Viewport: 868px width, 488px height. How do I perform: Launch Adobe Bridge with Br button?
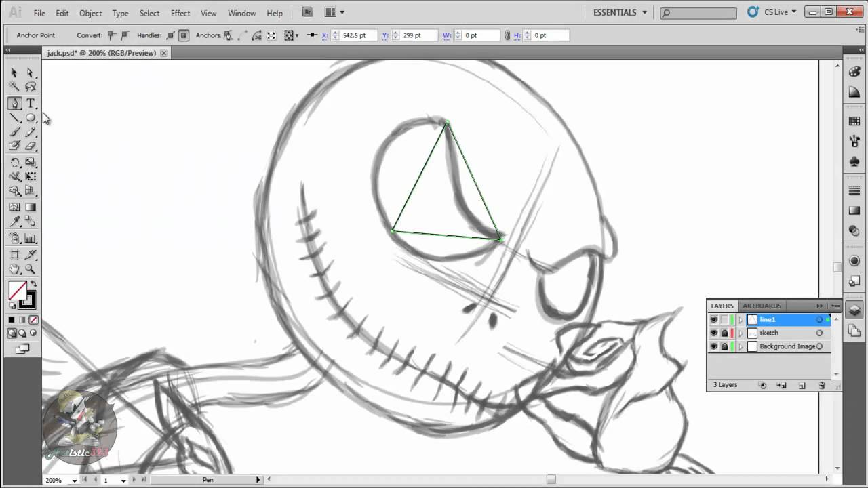[x=308, y=12]
